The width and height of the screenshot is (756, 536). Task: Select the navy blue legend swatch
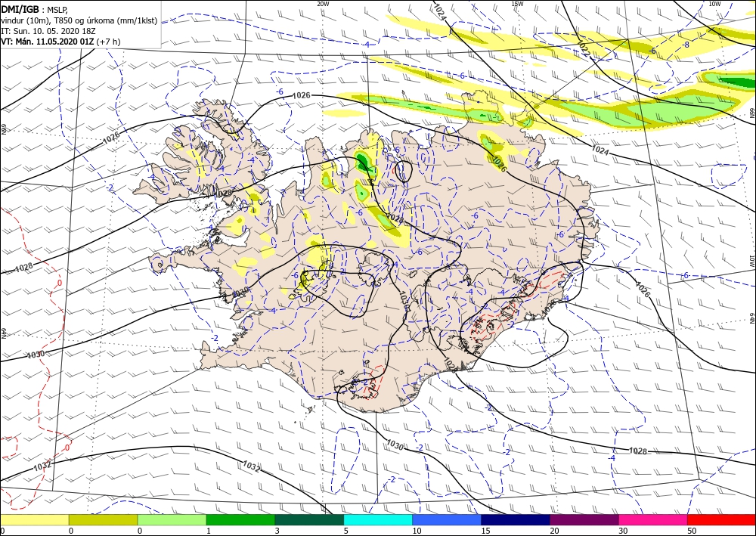tap(516, 519)
